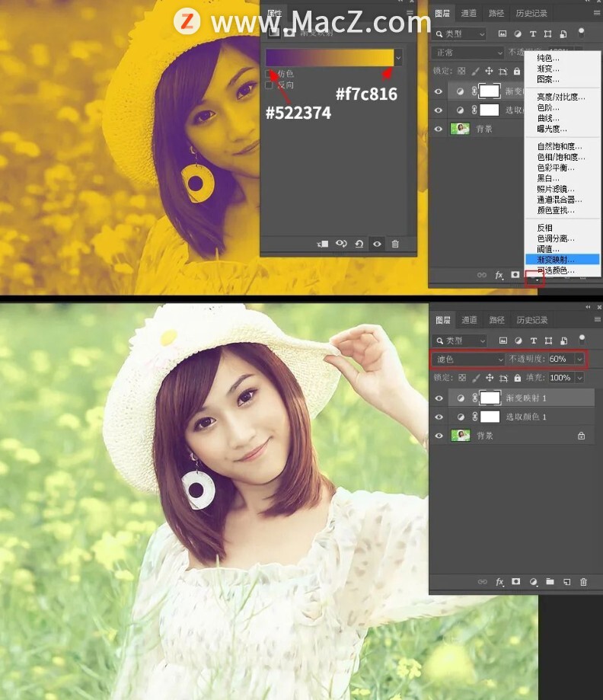The height and width of the screenshot is (700, 603).
Task: Choose 曲线... from adjustment menu
Action: [563, 118]
